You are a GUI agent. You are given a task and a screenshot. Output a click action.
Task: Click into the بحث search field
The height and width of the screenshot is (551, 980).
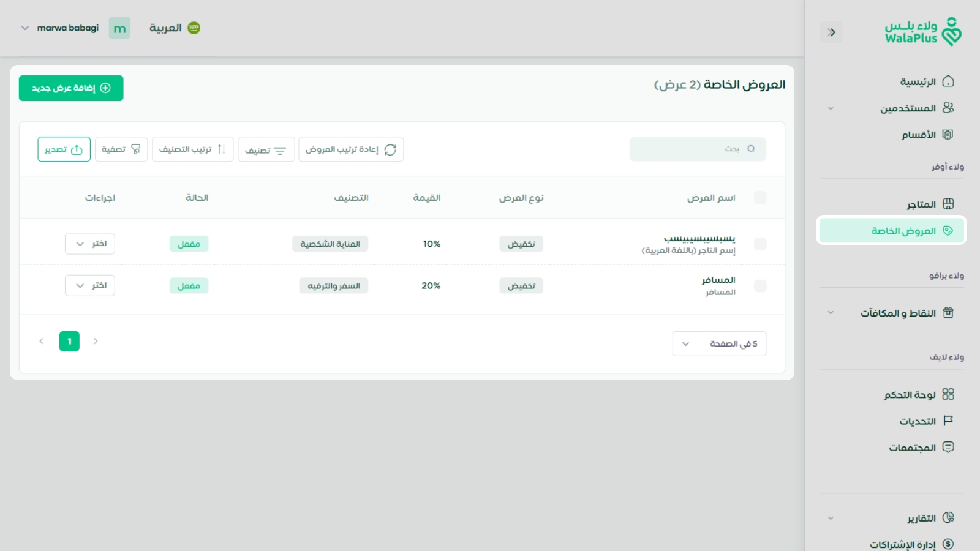point(698,149)
